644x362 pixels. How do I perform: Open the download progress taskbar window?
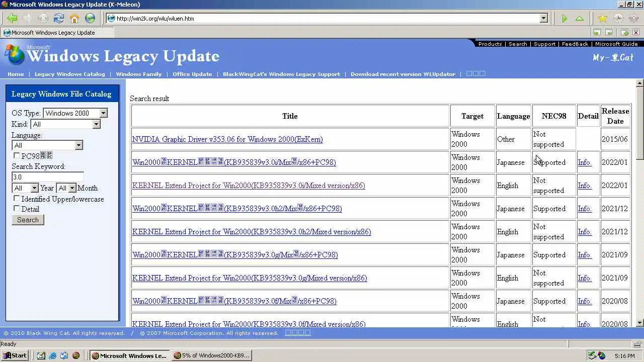click(211, 355)
